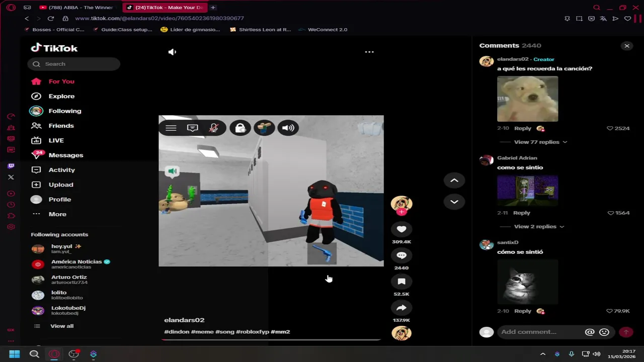Open a new browser tab
The height and width of the screenshot is (362, 644).
tap(213, 8)
